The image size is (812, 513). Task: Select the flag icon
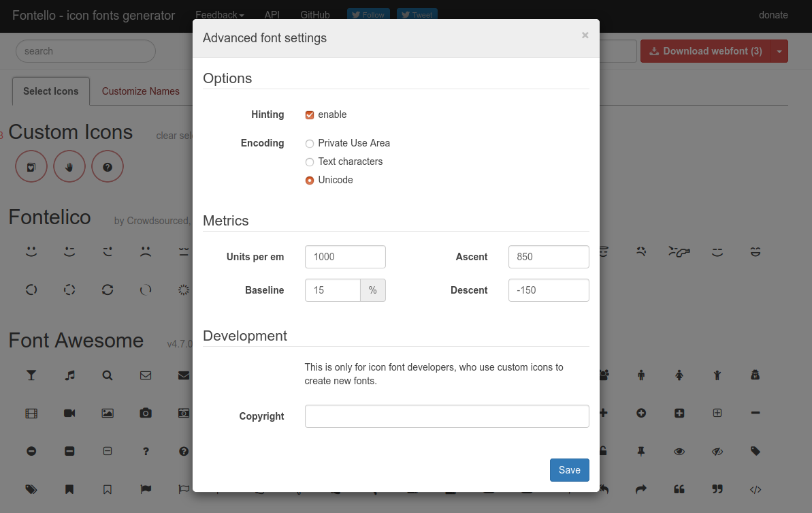pos(146,489)
